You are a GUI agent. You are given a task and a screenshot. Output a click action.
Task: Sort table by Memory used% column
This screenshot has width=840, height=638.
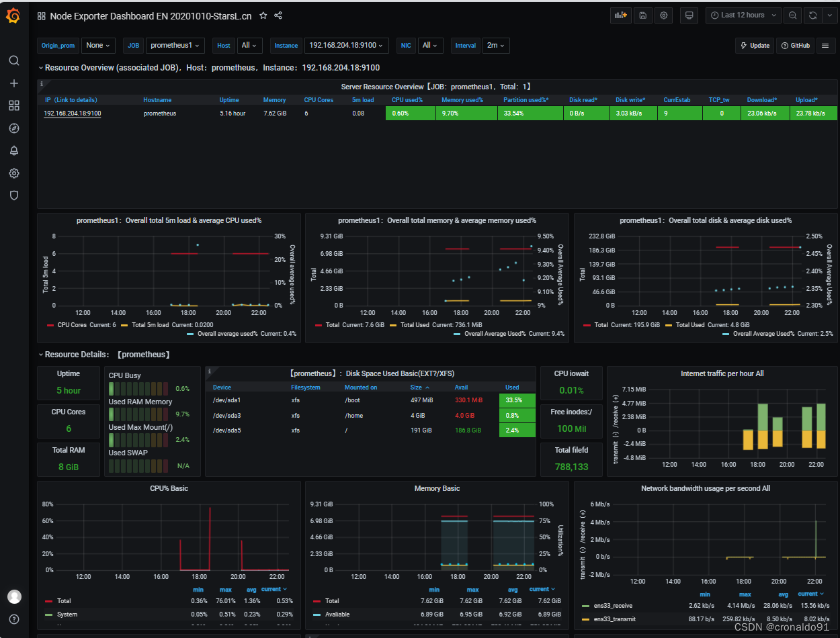click(462, 100)
